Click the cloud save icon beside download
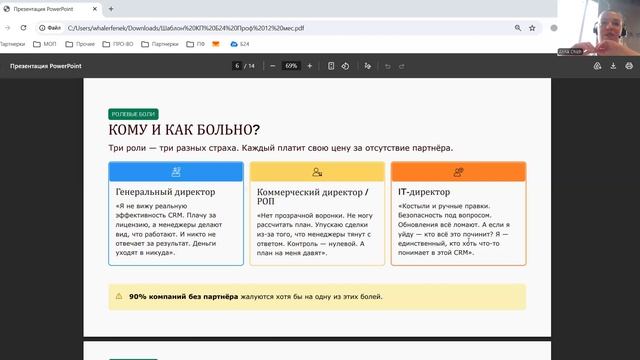640x360 pixels. 597,66
